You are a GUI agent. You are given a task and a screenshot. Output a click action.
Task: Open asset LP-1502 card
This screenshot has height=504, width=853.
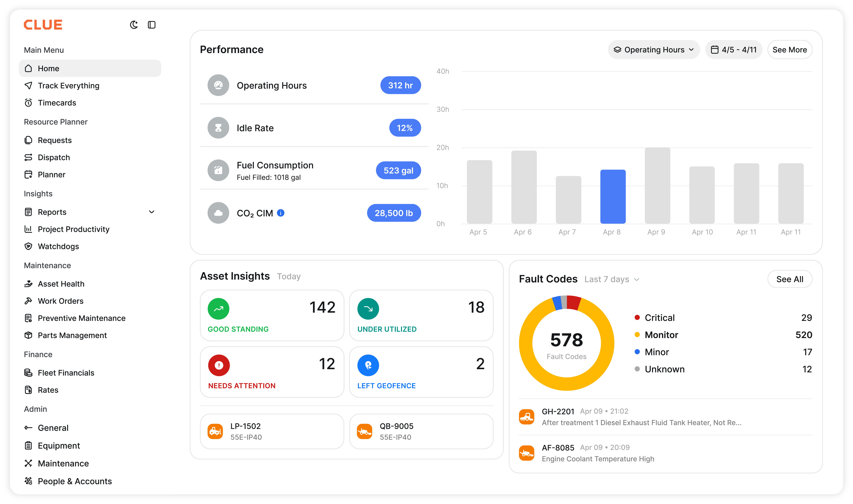[x=272, y=431]
